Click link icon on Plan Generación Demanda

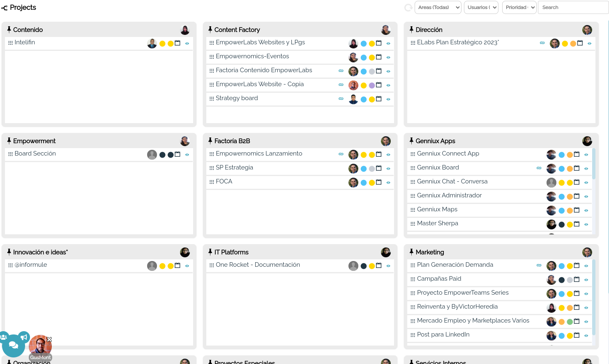[x=539, y=265]
